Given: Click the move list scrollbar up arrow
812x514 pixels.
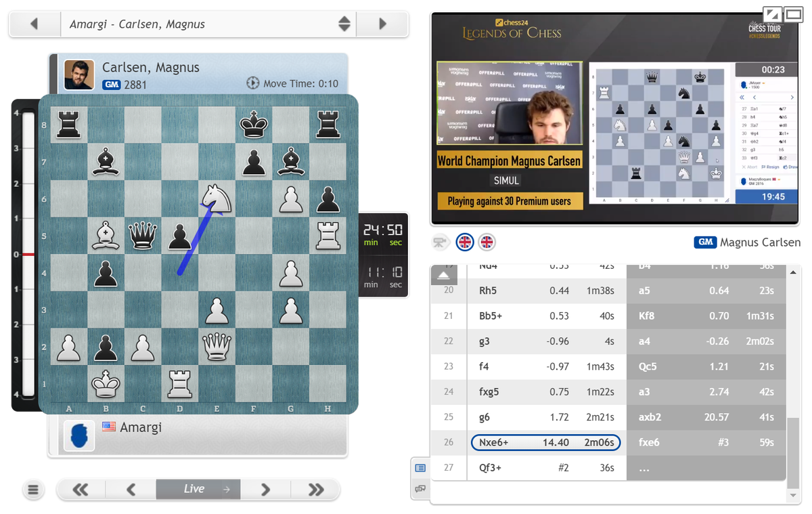Looking at the screenshot, I should (792, 272).
